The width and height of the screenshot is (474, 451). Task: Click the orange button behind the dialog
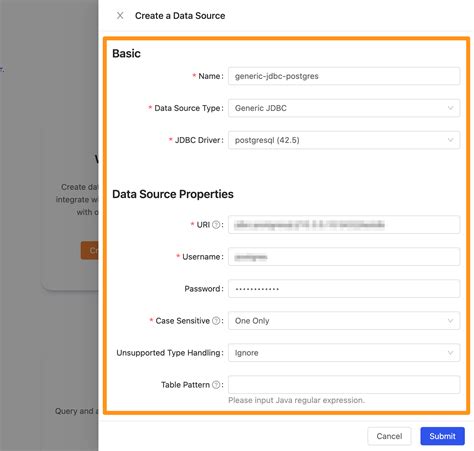pyautogui.click(x=90, y=250)
